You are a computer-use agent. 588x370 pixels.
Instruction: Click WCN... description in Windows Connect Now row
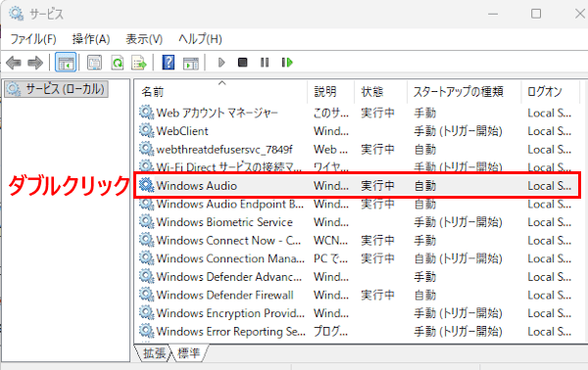331,240
